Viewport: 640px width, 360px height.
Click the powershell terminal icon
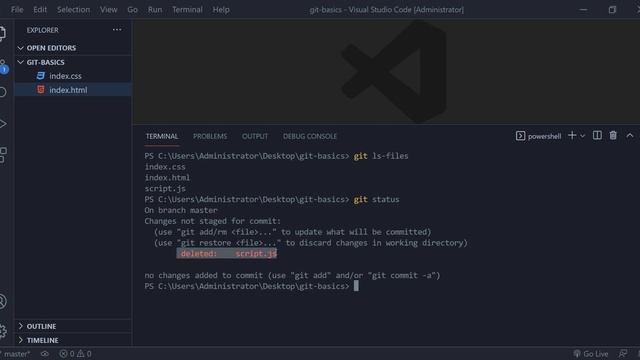pos(520,136)
